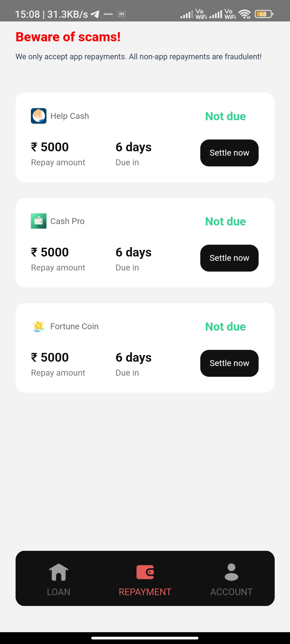Tap the battery indicator in status bar
Screen dimensions: 290x644
[x=264, y=14]
